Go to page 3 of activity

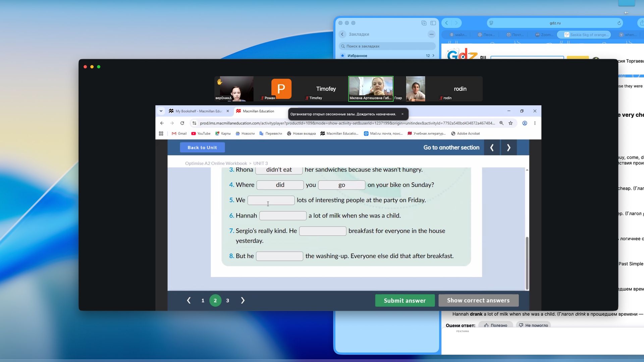pyautogui.click(x=227, y=300)
